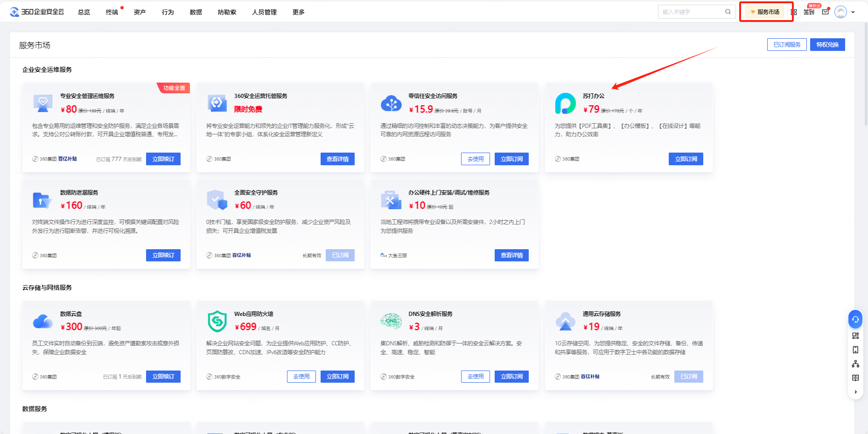
Task: Click the 服务市场 button
Action: coord(764,12)
